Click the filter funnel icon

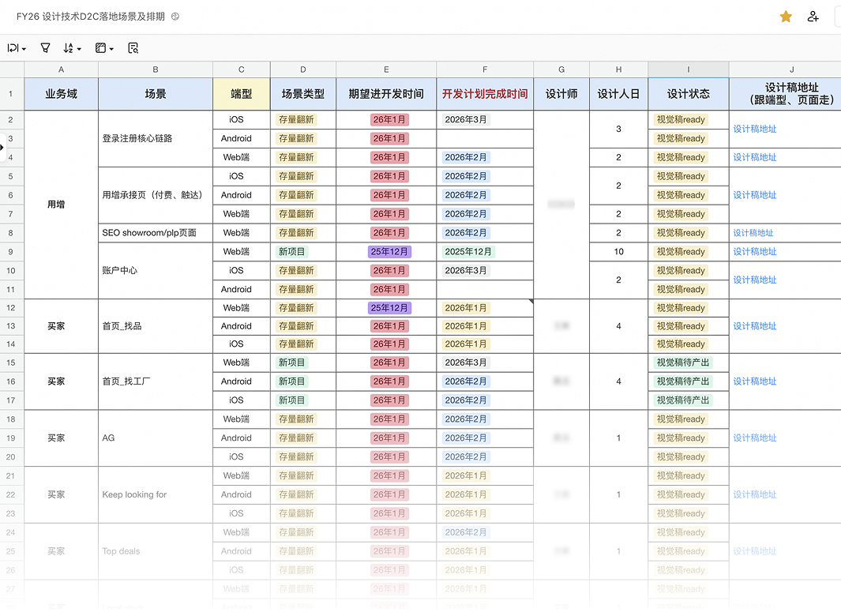[46, 48]
